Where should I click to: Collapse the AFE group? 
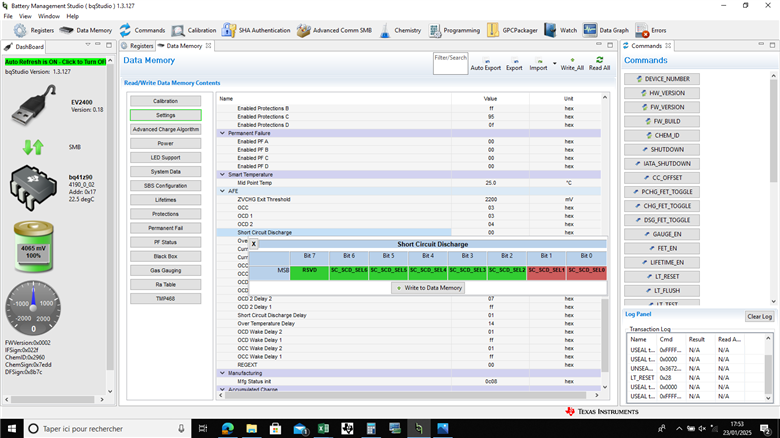222,191
